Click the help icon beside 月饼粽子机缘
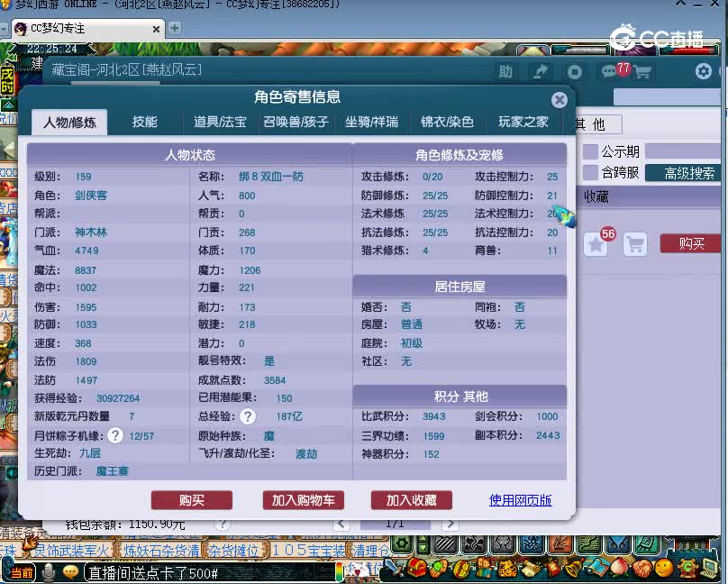The height and width of the screenshot is (584, 728). tap(115, 435)
